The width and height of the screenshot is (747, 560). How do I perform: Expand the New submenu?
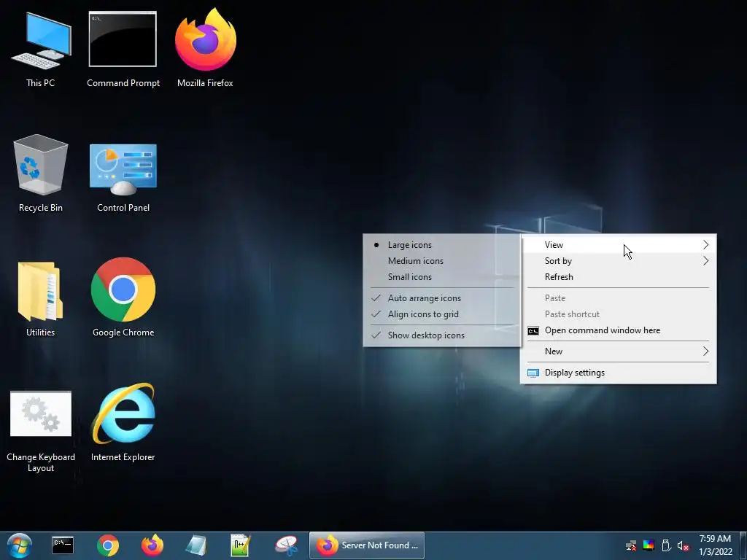[619, 351]
